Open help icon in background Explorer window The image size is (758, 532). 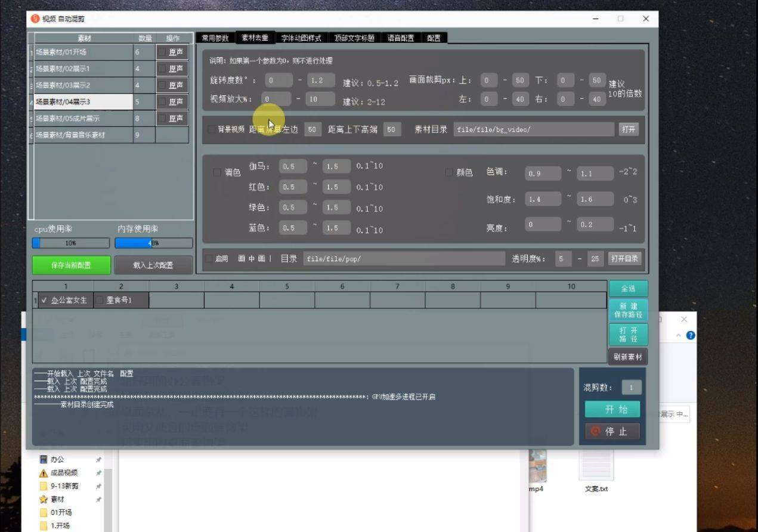tap(691, 335)
